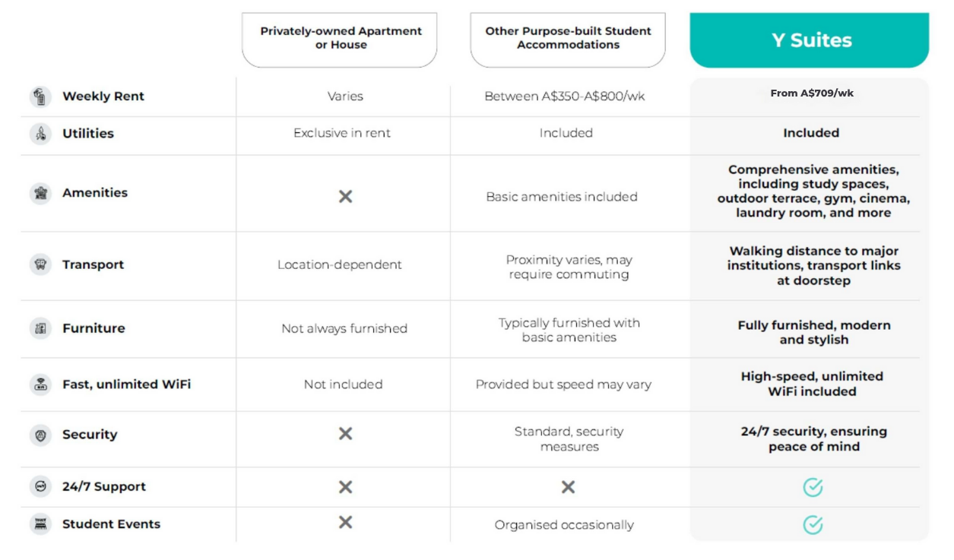Click the From A$709/wk price text
Image resolution: width=954 pixels, height=560 pixels.
click(x=811, y=93)
